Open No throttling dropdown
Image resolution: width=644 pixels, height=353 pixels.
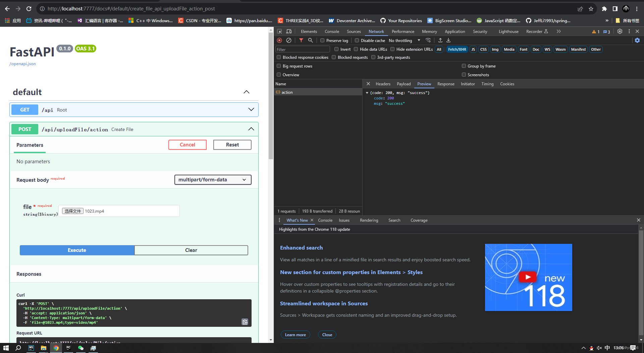404,40
